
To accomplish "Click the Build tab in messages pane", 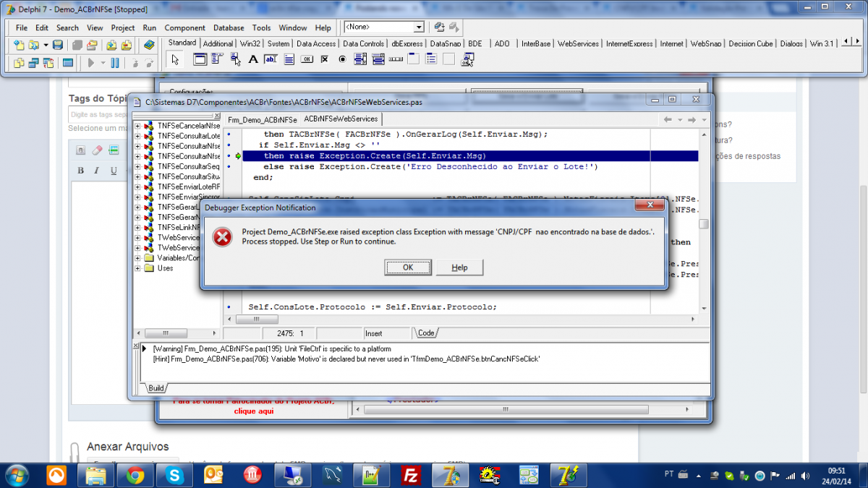I will point(156,388).
